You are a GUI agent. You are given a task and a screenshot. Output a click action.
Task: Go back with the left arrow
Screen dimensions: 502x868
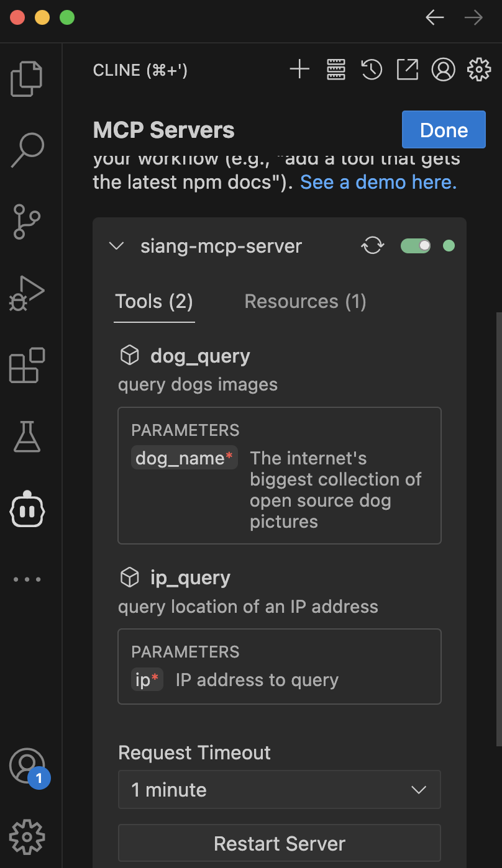coord(435,17)
